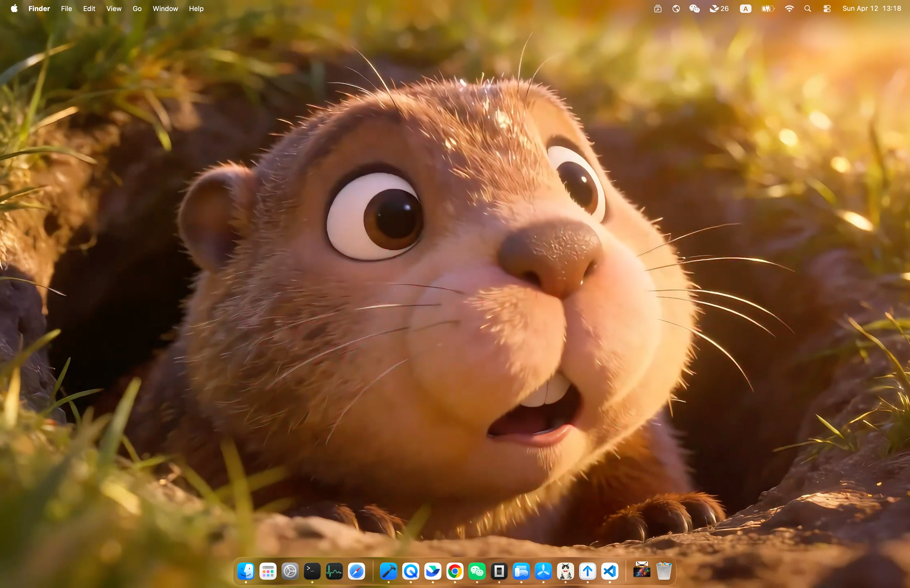Open the Go menu
910x588 pixels.
pyautogui.click(x=137, y=8)
